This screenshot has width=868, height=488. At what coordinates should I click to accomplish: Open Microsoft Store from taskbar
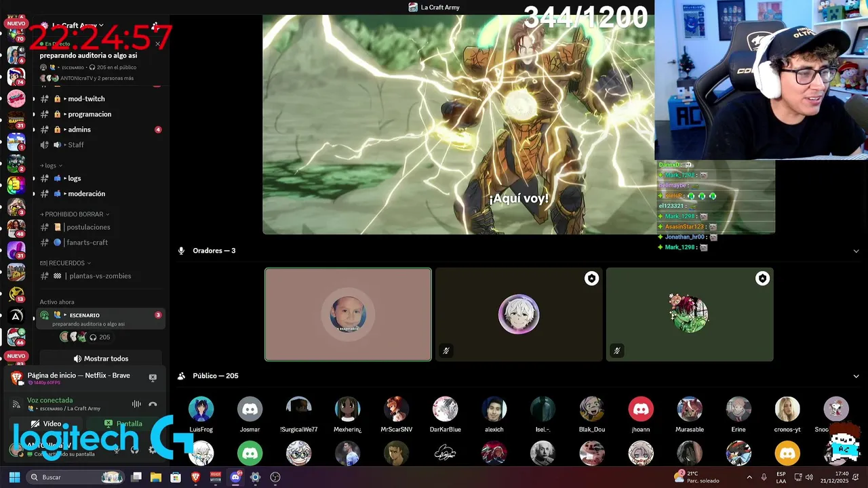coord(176,477)
